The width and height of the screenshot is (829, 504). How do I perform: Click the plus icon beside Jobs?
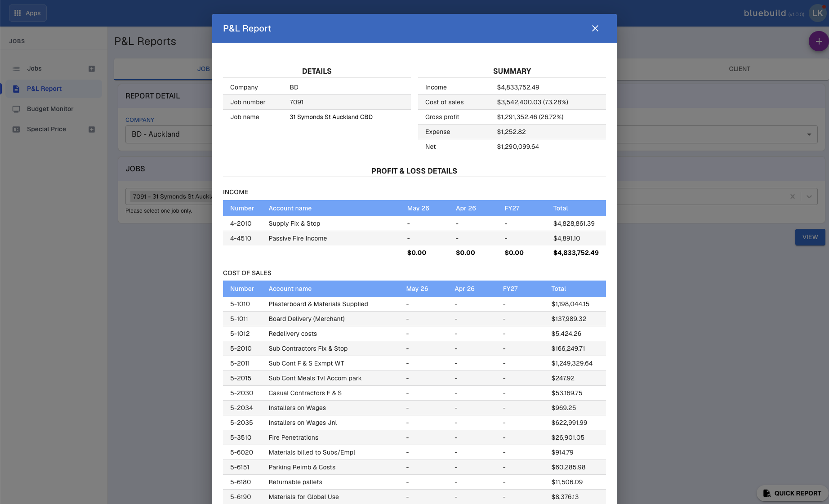point(92,69)
